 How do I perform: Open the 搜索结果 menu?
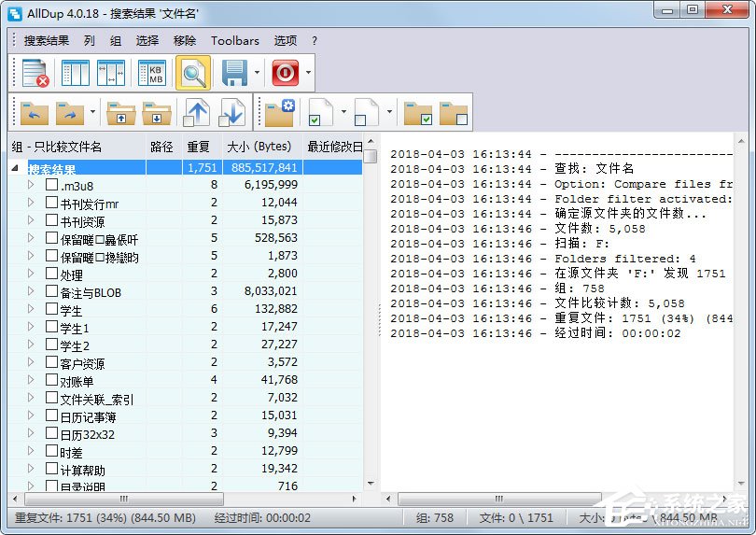pos(47,41)
